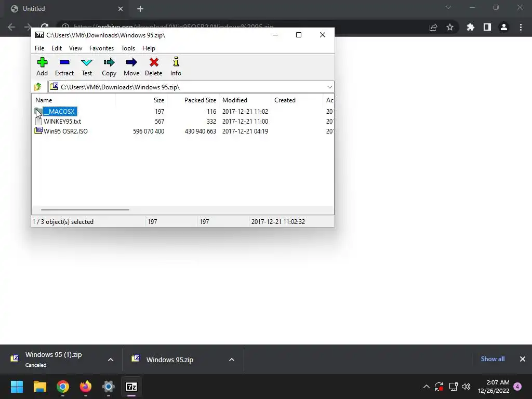The height and width of the screenshot is (399, 532).
Task: Open the Help menu
Action: point(149,48)
